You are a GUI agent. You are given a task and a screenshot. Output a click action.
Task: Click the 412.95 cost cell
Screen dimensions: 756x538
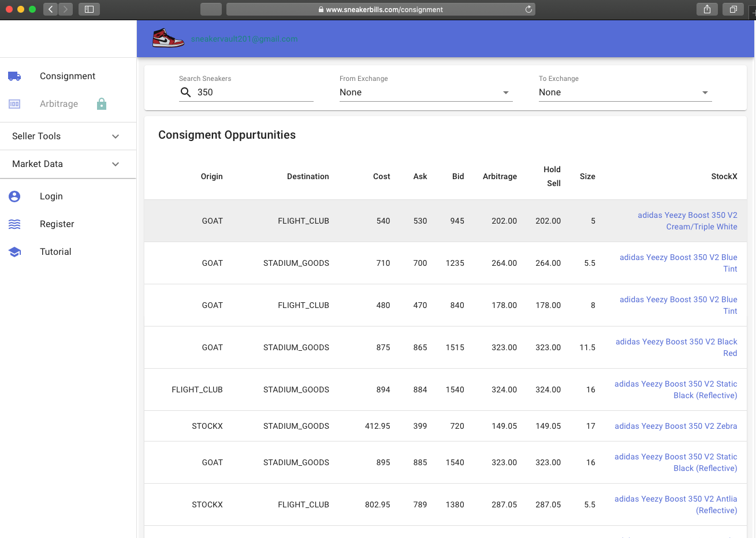click(378, 426)
